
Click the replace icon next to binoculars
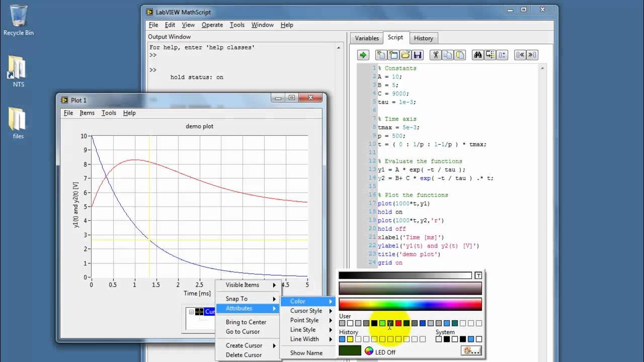490,55
